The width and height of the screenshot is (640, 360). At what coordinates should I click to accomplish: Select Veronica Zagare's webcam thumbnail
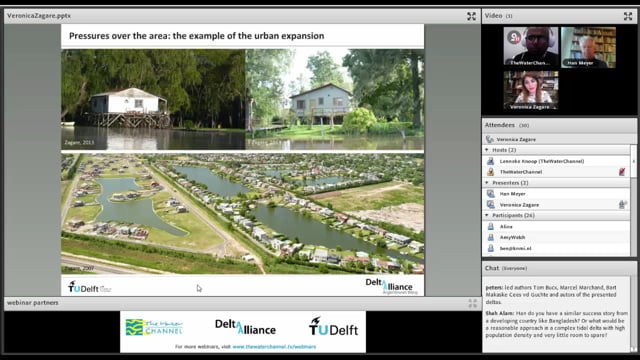click(x=531, y=90)
